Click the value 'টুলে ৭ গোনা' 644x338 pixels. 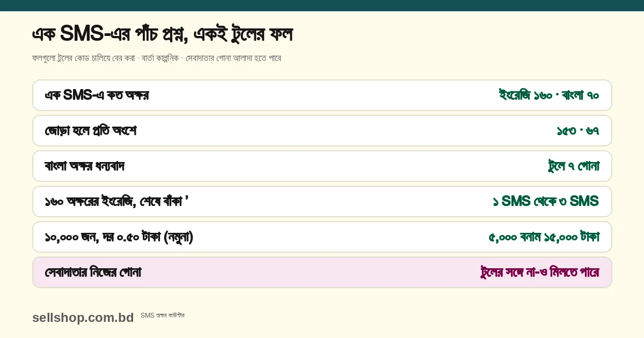(574, 166)
